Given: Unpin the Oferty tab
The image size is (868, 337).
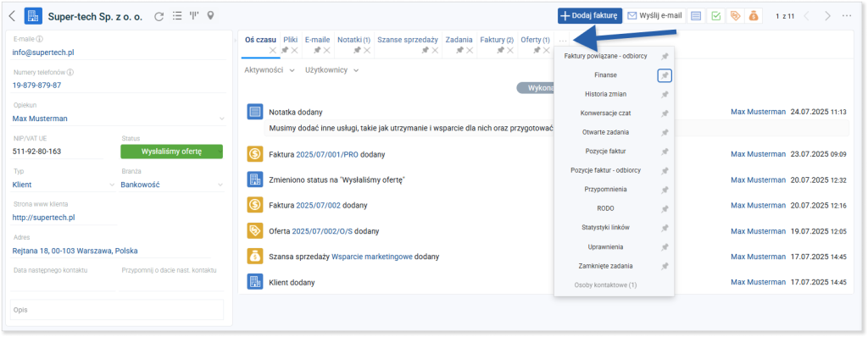Looking at the screenshot, I should click(537, 50).
